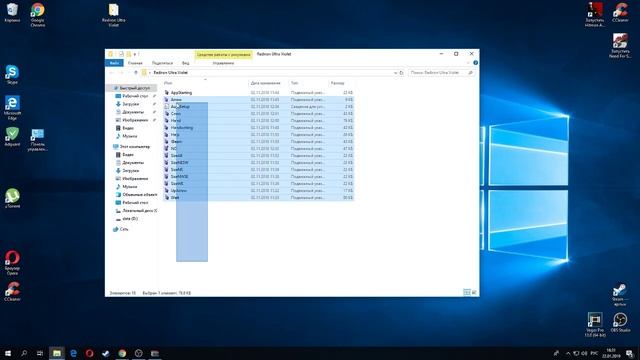Launch the uTorrent desktop shortcut
The image size is (640, 360).
[x=12, y=198]
